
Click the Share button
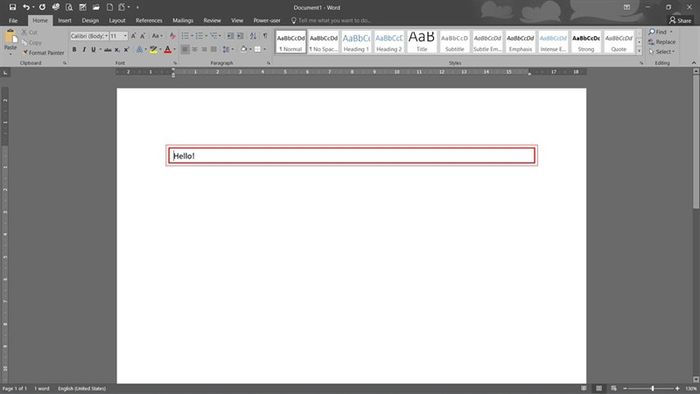pyautogui.click(x=680, y=21)
